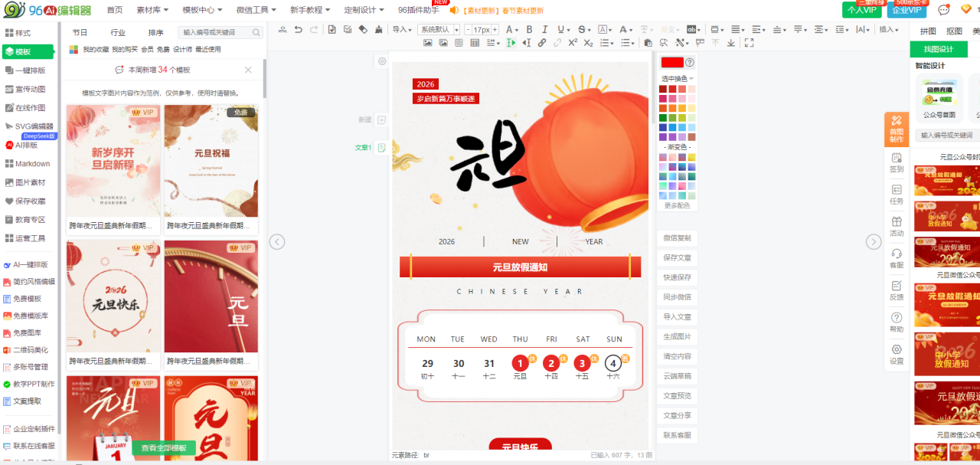Click the 保存文章 button
Image resolution: width=980 pixels, height=465 pixels.
tap(677, 258)
